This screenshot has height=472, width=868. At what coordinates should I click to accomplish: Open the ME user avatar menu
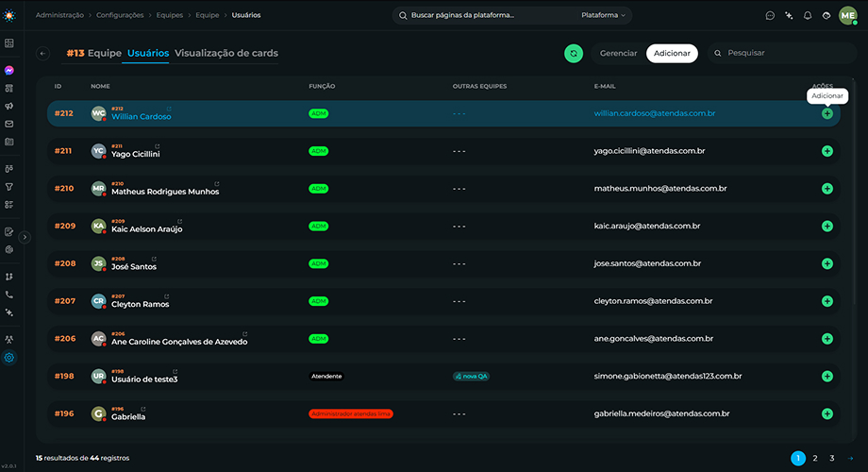pos(848,15)
